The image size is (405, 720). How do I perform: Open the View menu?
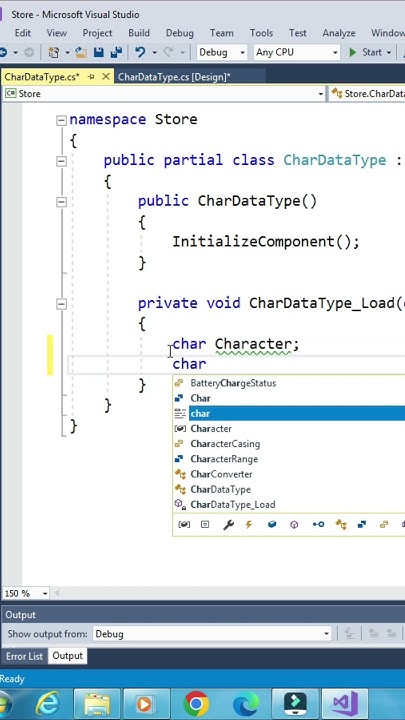point(56,33)
